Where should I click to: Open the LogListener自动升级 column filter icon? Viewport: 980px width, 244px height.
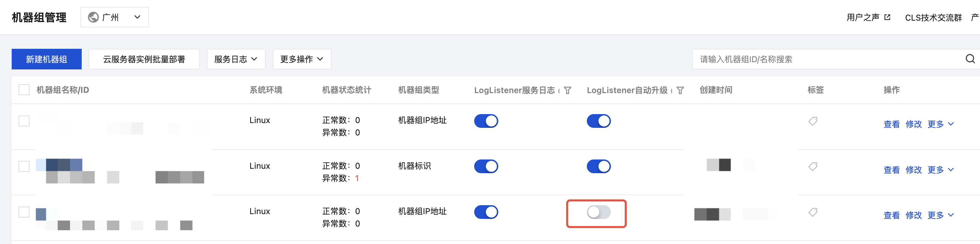(x=680, y=90)
